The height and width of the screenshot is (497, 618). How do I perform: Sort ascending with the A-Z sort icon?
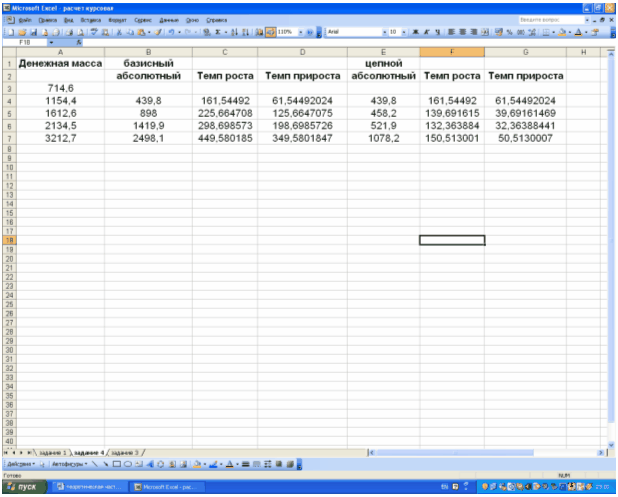coord(234,32)
